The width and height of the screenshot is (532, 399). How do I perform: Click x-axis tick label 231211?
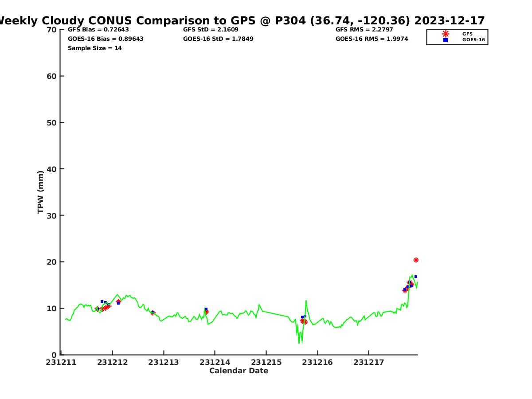pyautogui.click(x=62, y=362)
